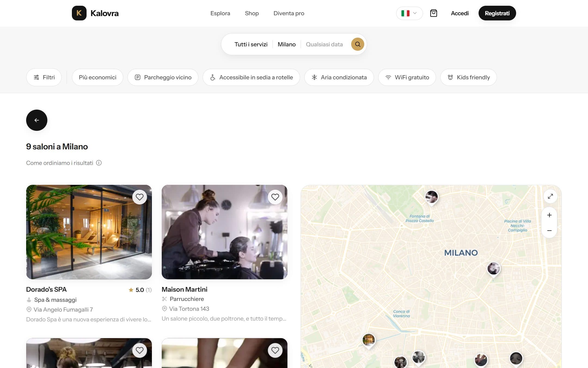Image resolution: width=588 pixels, height=368 pixels.
Task: Click the '9 saloni a Milano' heading
Action: click(x=57, y=146)
